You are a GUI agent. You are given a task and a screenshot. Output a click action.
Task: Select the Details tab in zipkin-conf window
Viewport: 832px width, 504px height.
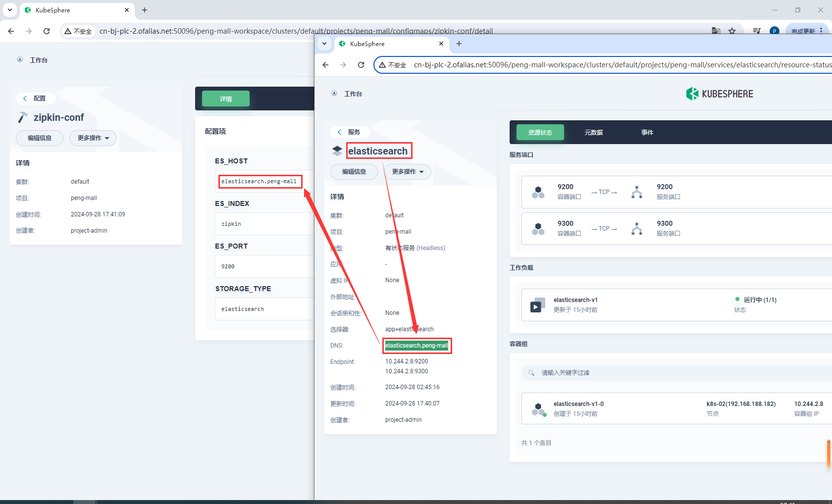226,99
